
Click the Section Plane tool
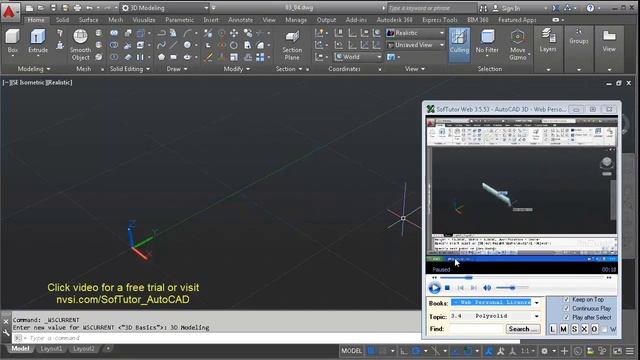pos(292,45)
